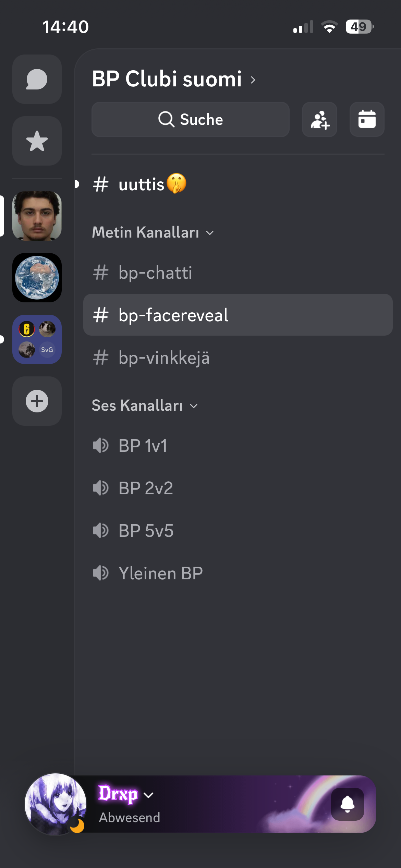Open BP Clubi suomi server menu

pyautogui.click(x=174, y=79)
